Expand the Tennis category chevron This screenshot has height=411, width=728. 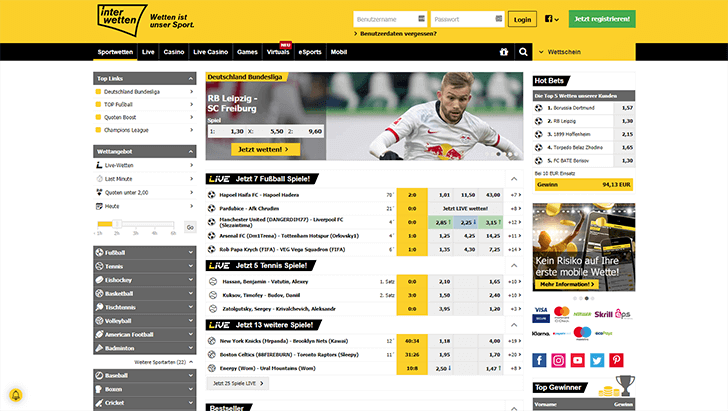190,266
